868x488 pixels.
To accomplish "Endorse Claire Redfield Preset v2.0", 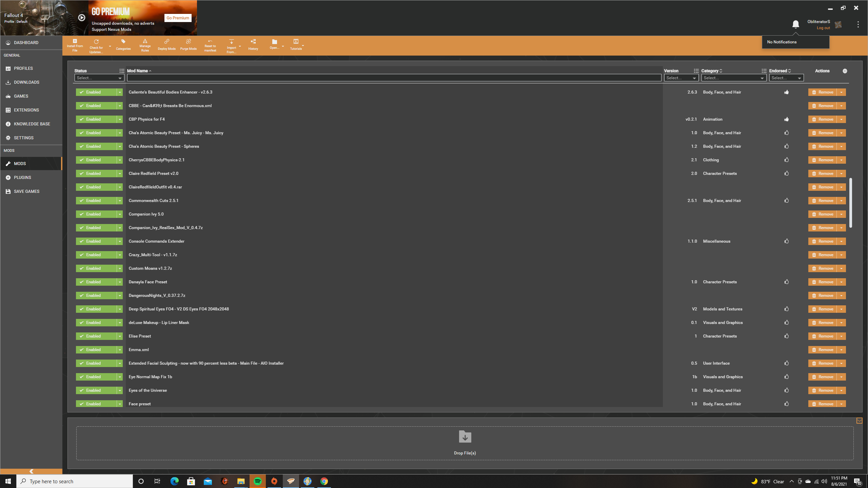I will 786,174.
